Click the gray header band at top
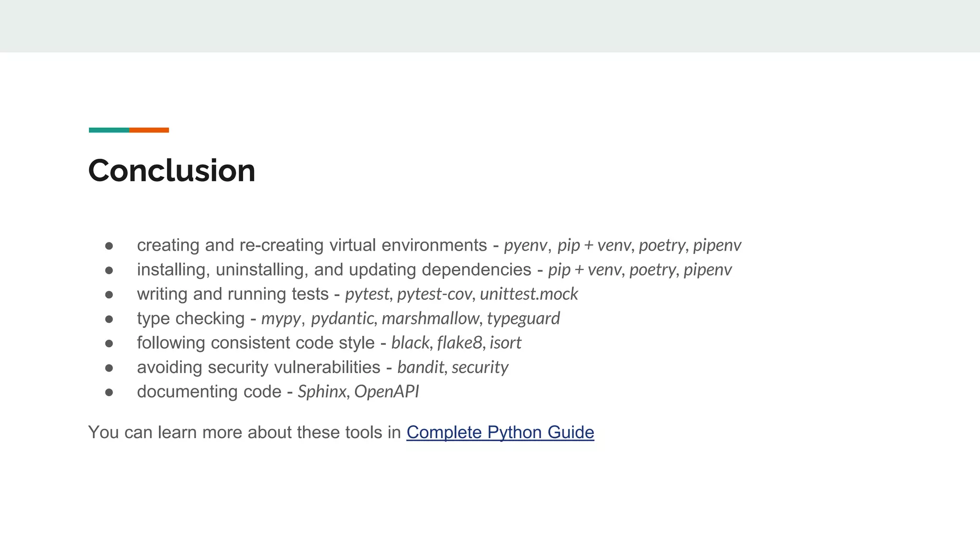The width and height of the screenshot is (980, 551). [x=490, y=26]
